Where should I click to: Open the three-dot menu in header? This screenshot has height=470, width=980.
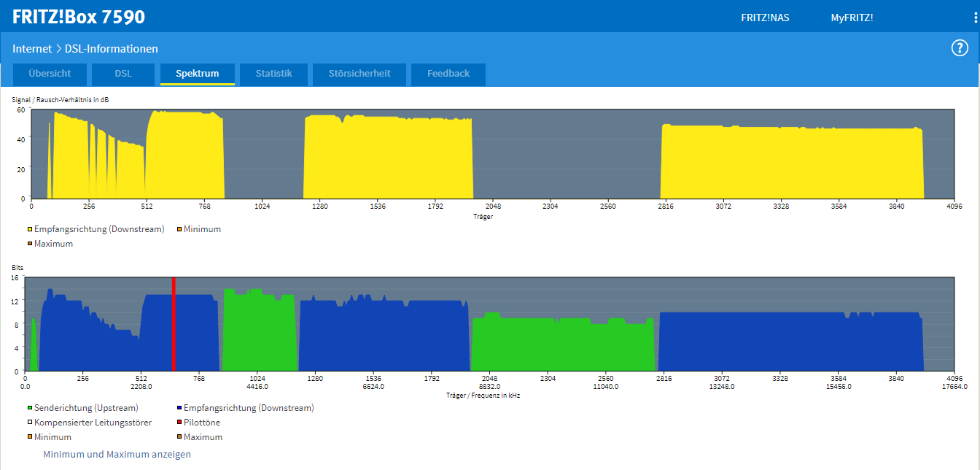pyautogui.click(x=975, y=18)
